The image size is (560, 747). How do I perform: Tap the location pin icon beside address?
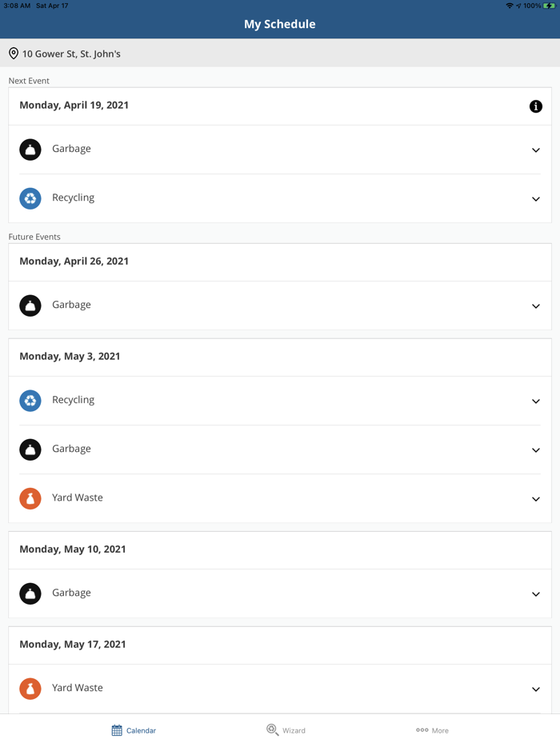(14, 54)
